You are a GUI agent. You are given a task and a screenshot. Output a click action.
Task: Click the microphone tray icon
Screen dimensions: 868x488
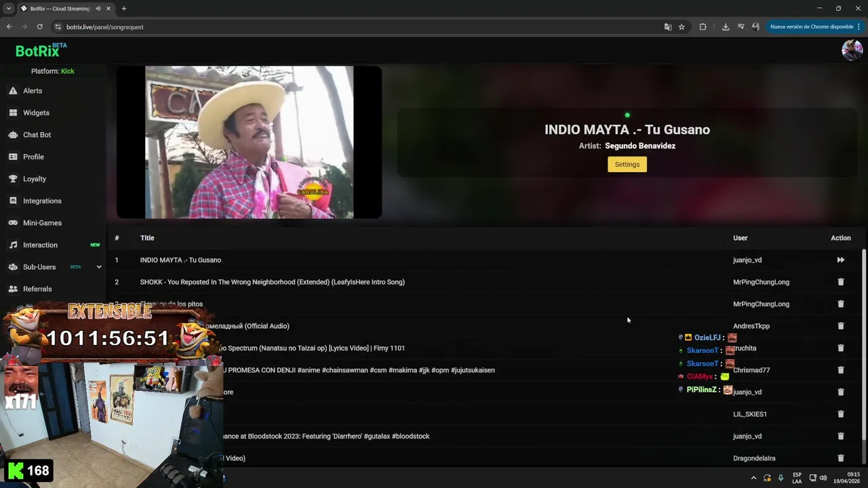click(781, 478)
